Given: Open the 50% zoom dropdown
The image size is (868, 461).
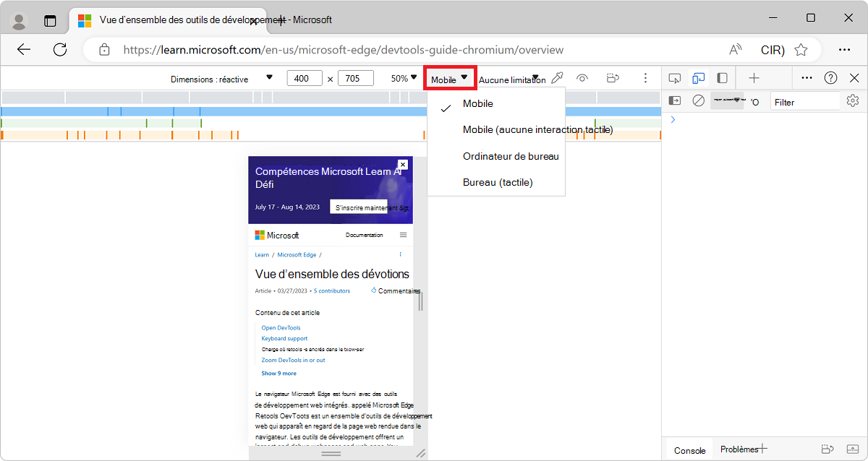Looking at the screenshot, I should (404, 78).
